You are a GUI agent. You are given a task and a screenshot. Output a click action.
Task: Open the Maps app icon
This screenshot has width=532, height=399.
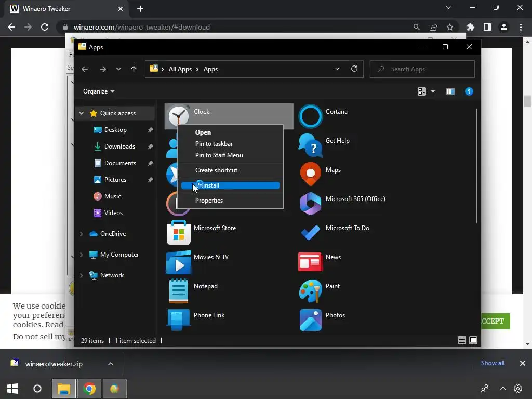[x=310, y=175]
